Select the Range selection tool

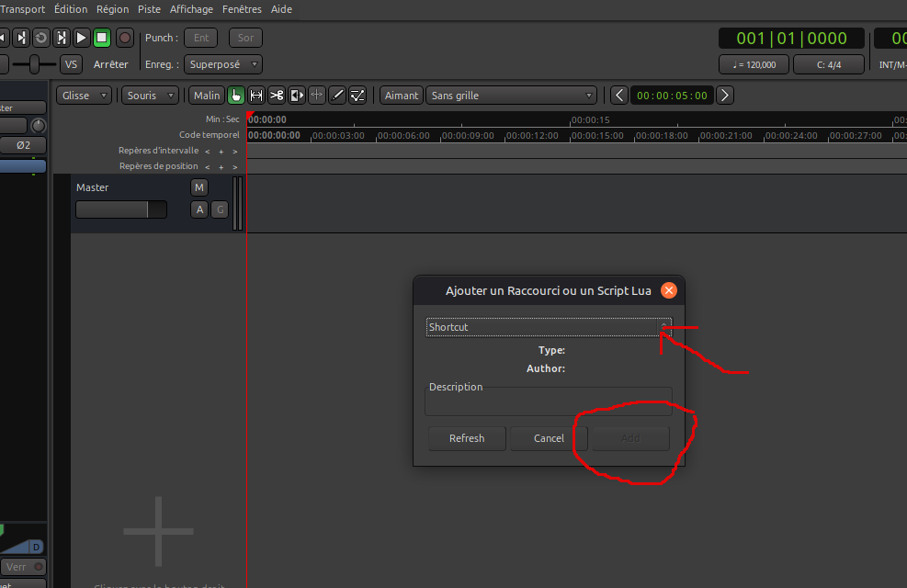click(x=256, y=96)
